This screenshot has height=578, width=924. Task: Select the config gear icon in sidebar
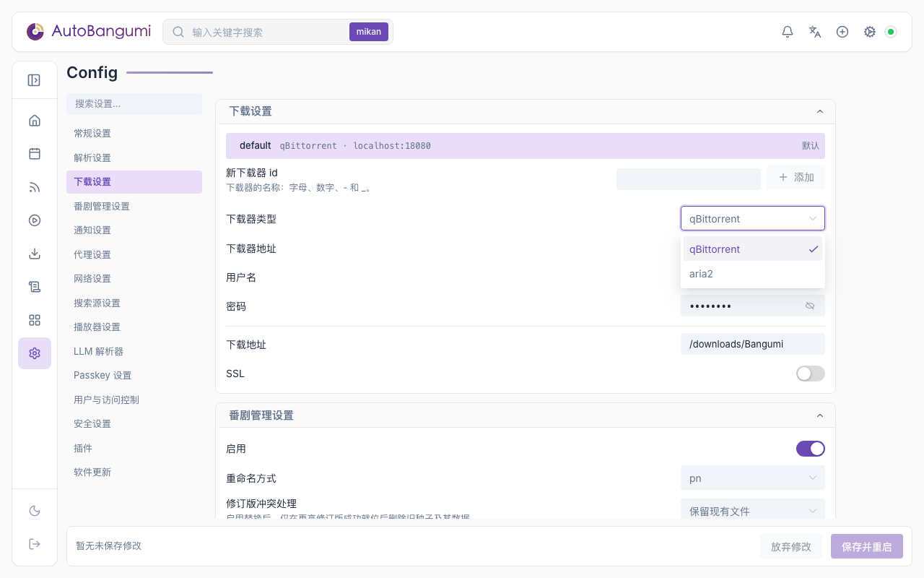[x=35, y=353]
